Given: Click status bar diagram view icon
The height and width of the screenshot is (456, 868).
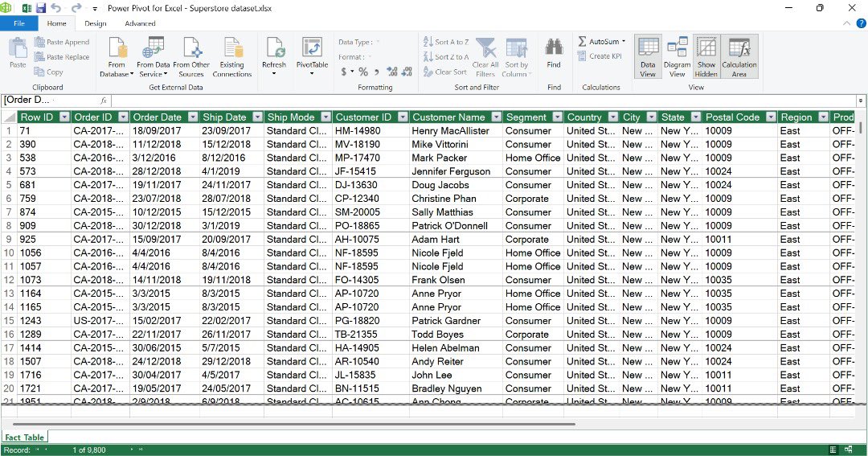Looking at the screenshot, I should tap(849, 450).
